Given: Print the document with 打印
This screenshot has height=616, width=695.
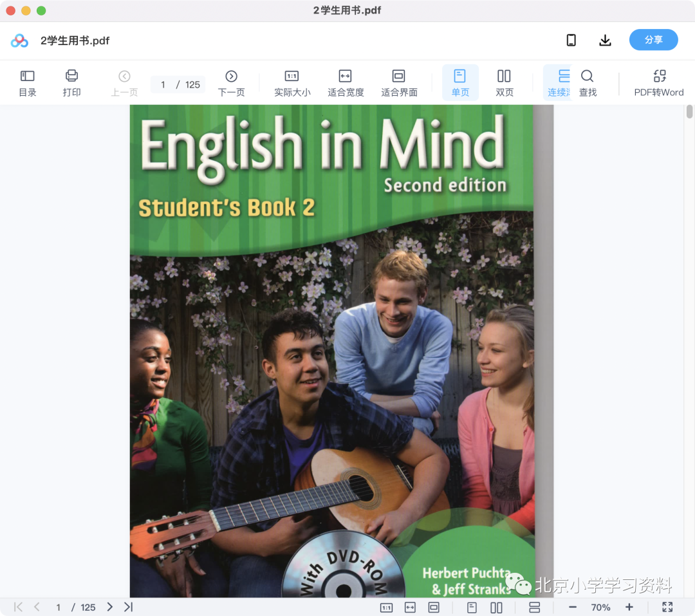Looking at the screenshot, I should tap(71, 83).
